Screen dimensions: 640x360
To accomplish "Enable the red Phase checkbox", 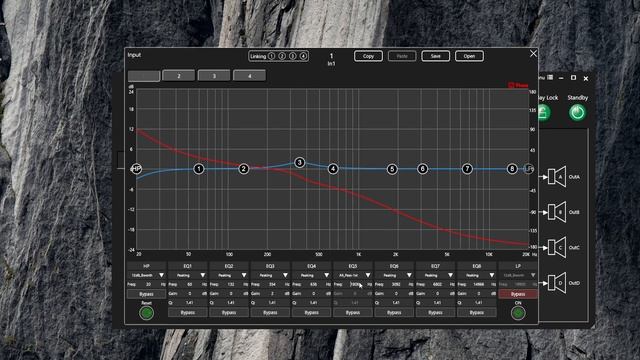I will (511, 85).
